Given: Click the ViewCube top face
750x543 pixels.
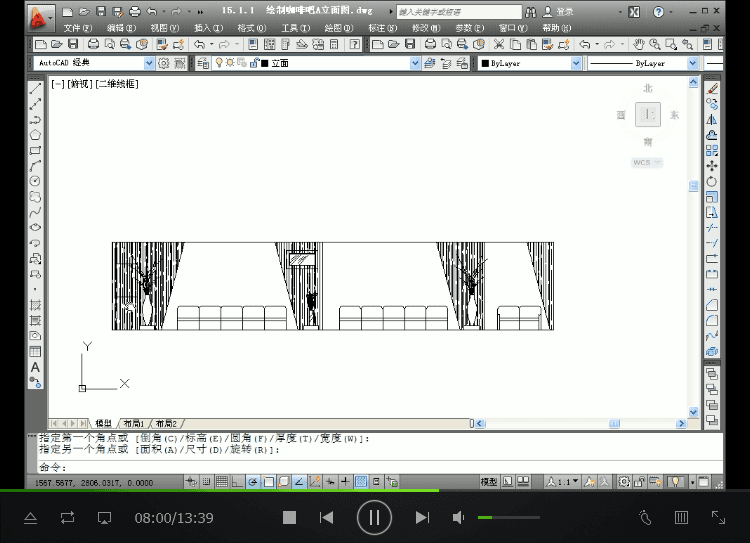Looking at the screenshot, I should [648, 114].
